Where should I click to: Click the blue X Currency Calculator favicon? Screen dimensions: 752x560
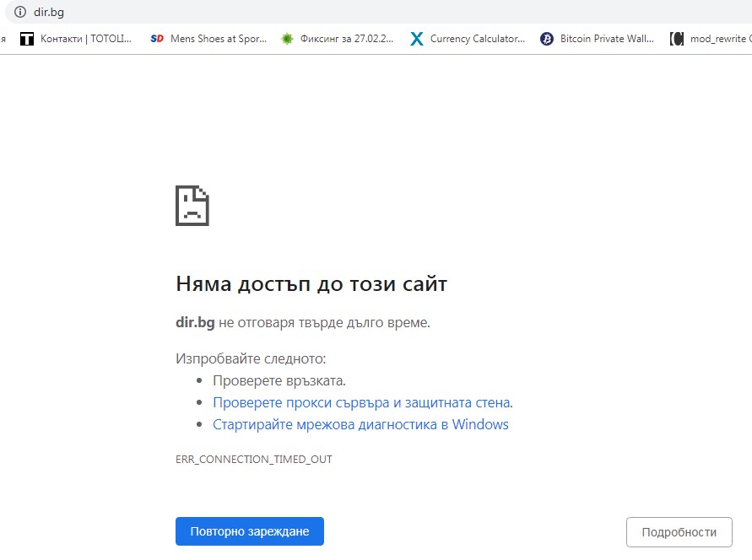[417, 39]
